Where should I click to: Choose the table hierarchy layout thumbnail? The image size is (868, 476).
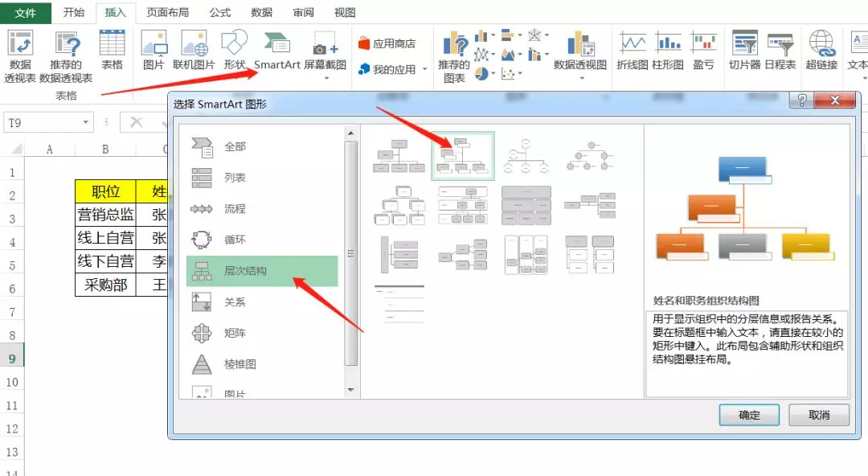pyautogui.click(x=526, y=205)
